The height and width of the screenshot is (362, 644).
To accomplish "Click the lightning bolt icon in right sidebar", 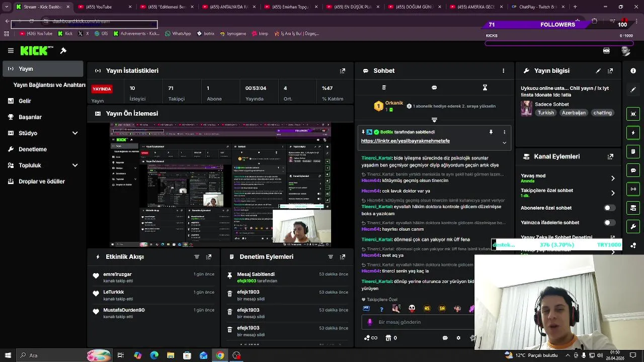I will point(633,133).
